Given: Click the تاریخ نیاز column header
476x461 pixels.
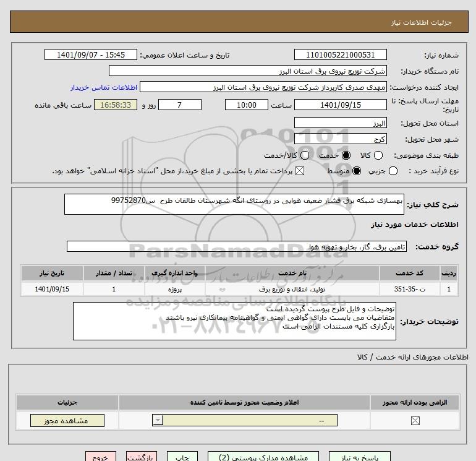Looking at the screenshot, I should (x=52, y=273).
